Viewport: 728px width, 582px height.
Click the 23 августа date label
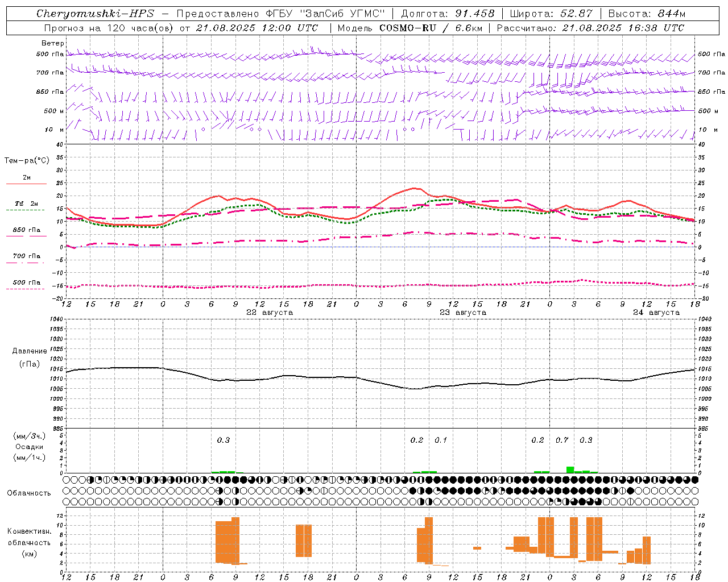pyautogui.click(x=463, y=313)
